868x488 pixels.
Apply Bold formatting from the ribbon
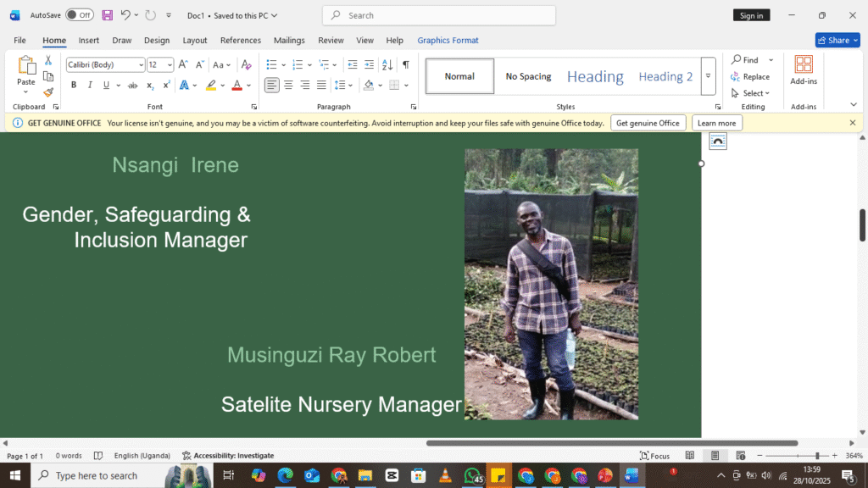[74, 85]
